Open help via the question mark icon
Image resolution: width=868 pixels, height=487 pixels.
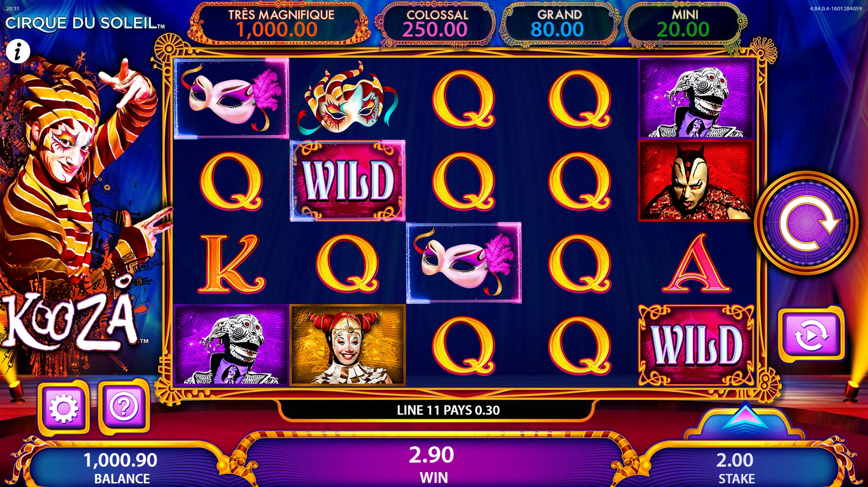(124, 408)
